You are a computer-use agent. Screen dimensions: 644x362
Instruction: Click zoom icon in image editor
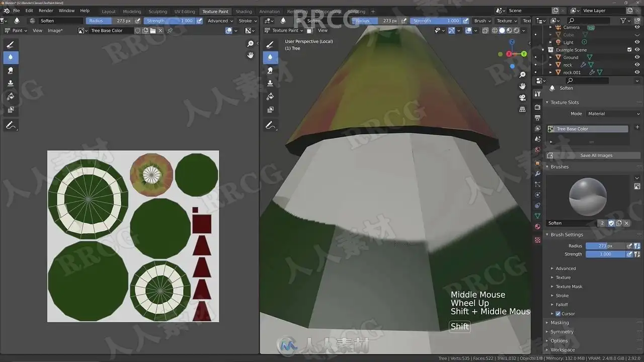250,44
